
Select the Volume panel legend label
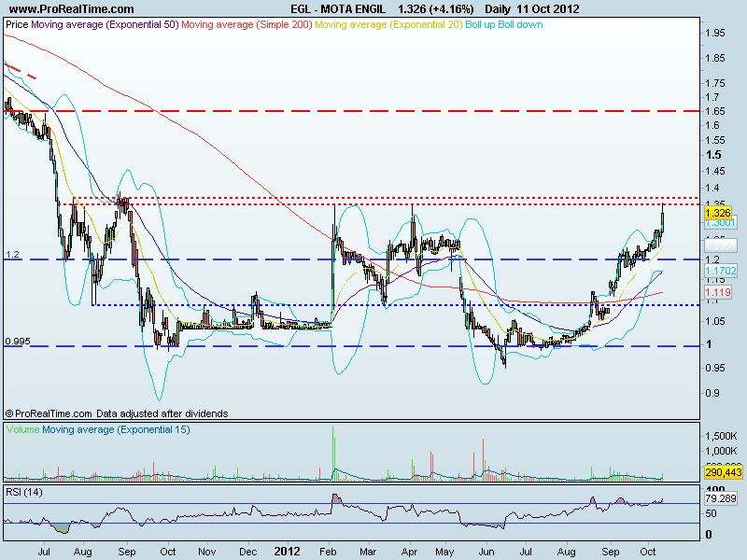pos(22,429)
